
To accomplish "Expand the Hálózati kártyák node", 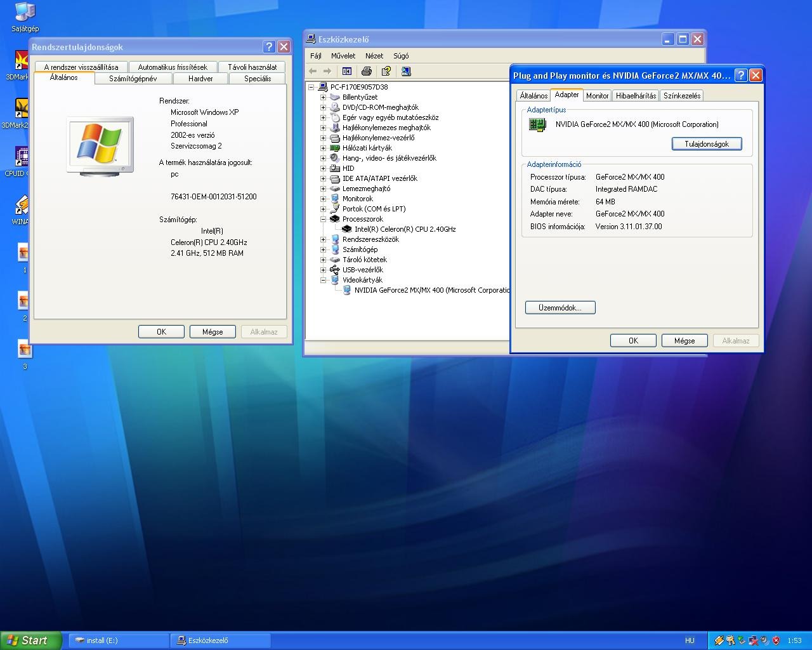I will click(323, 148).
